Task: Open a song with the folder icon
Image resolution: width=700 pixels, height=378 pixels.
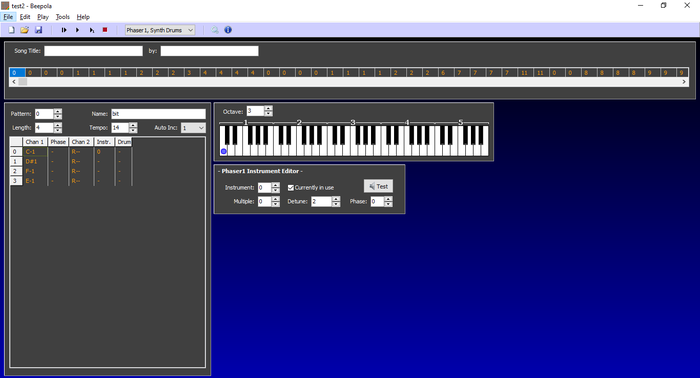Action: [25, 30]
